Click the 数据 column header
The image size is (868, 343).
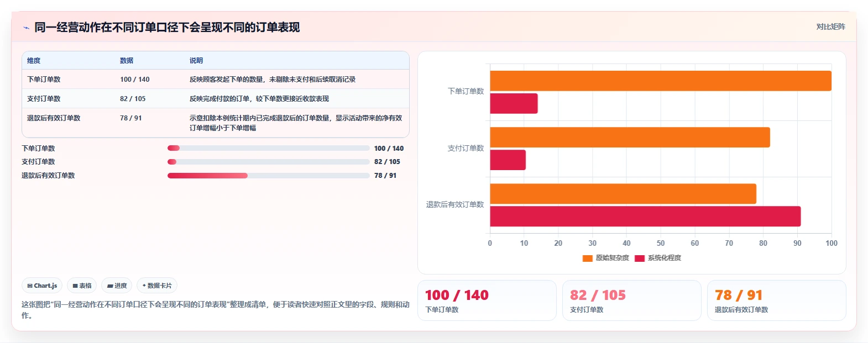(x=127, y=61)
